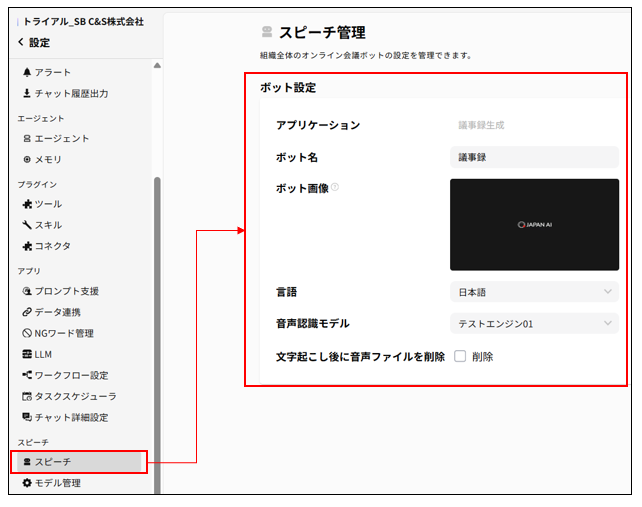Click the gear icon beside モデル管理
Screen dimensions: 642x507
[x=27, y=483]
